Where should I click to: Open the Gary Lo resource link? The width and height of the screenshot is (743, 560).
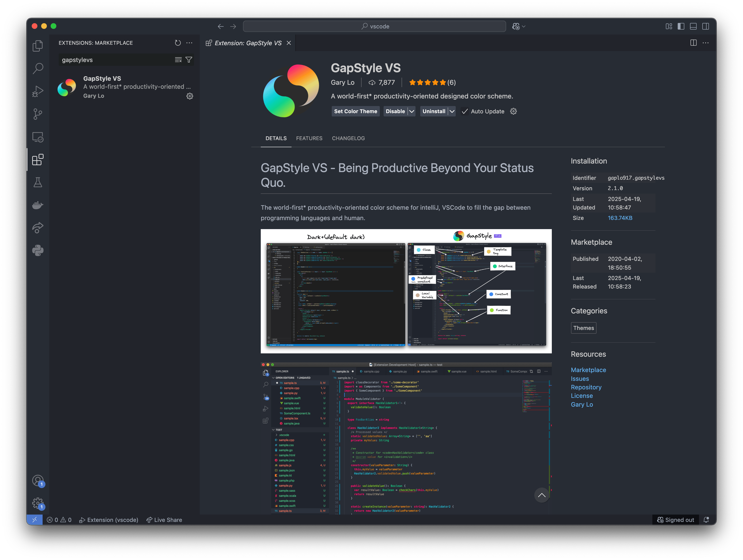coord(581,404)
